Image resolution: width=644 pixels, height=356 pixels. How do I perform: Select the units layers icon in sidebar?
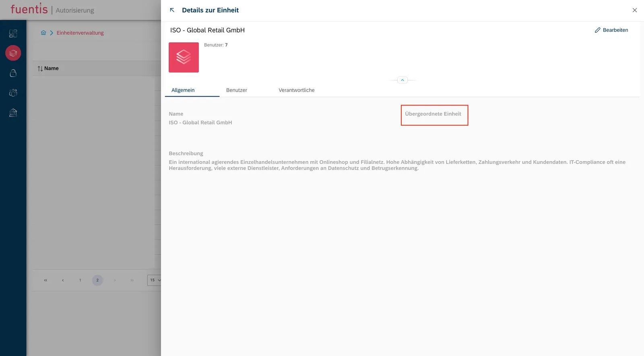tap(13, 53)
